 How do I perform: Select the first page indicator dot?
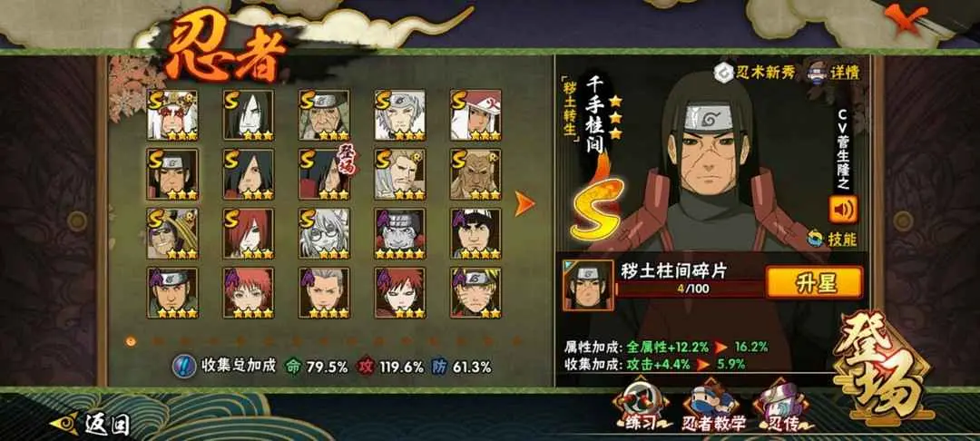point(130,341)
